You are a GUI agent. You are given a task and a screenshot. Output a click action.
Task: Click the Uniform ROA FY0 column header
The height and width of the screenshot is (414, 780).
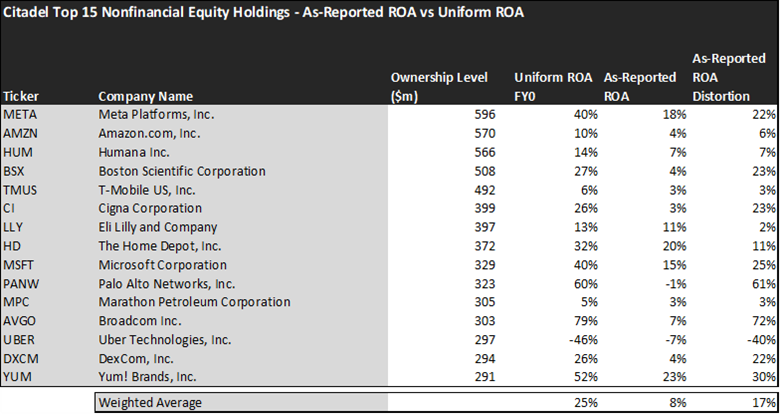pos(553,87)
